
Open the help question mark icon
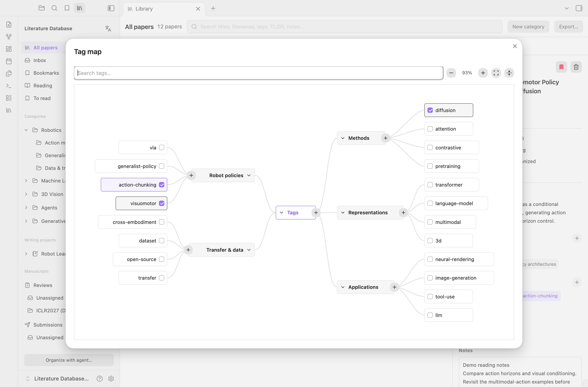coord(100,379)
